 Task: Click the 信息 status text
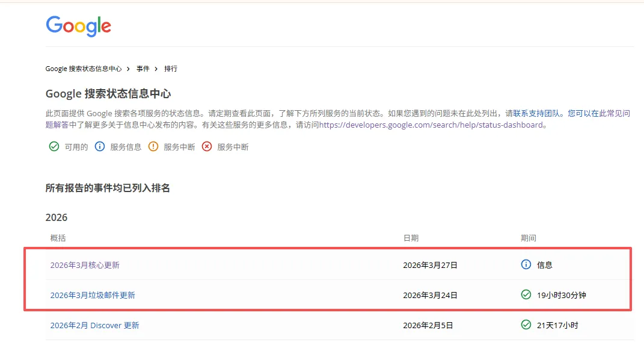(545, 266)
